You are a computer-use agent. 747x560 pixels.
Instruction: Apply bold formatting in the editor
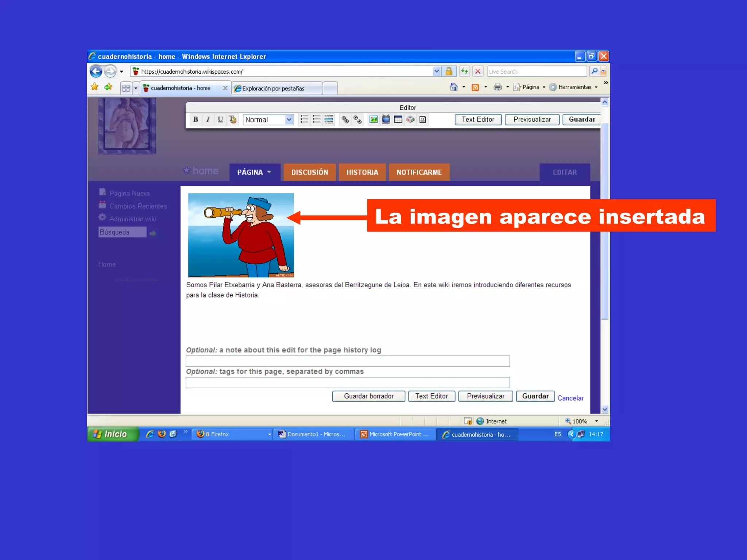tap(196, 119)
